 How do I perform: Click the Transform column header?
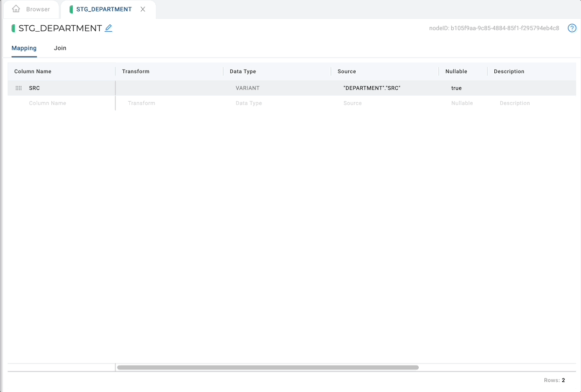(x=135, y=71)
